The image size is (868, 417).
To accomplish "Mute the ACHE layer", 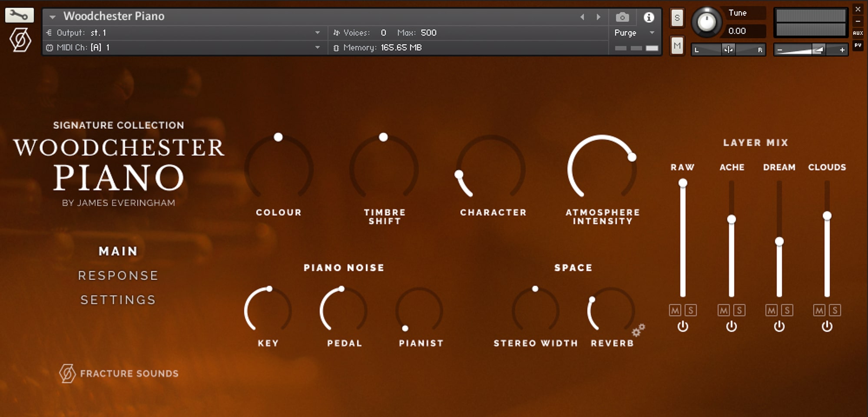I will pos(723,310).
